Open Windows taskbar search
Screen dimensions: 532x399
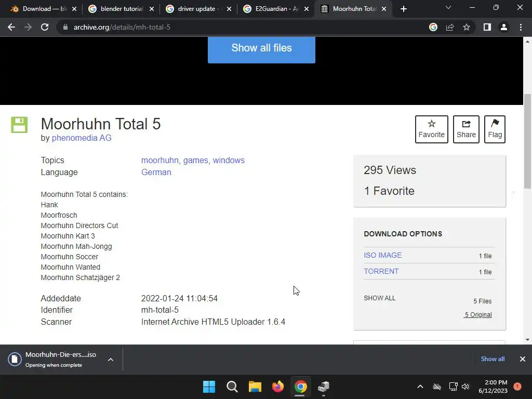coord(232,387)
